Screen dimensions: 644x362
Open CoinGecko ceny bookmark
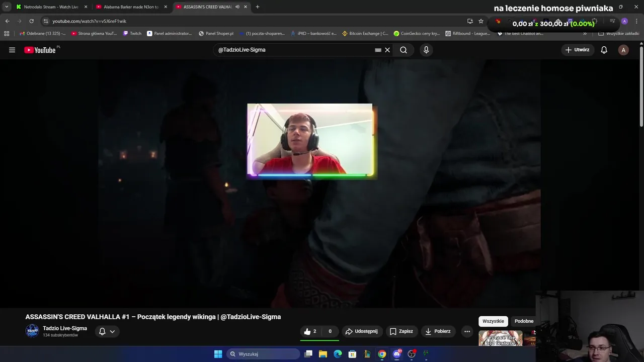coord(417,34)
